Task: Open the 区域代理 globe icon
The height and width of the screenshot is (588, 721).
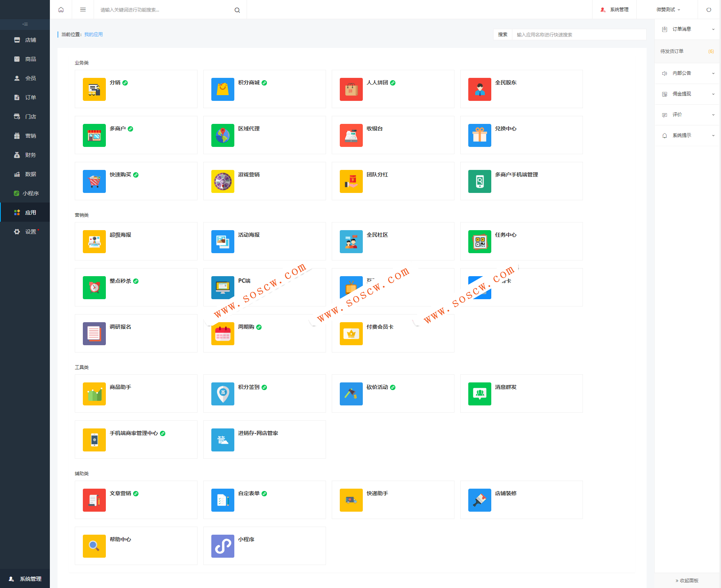Action: (222, 135)
